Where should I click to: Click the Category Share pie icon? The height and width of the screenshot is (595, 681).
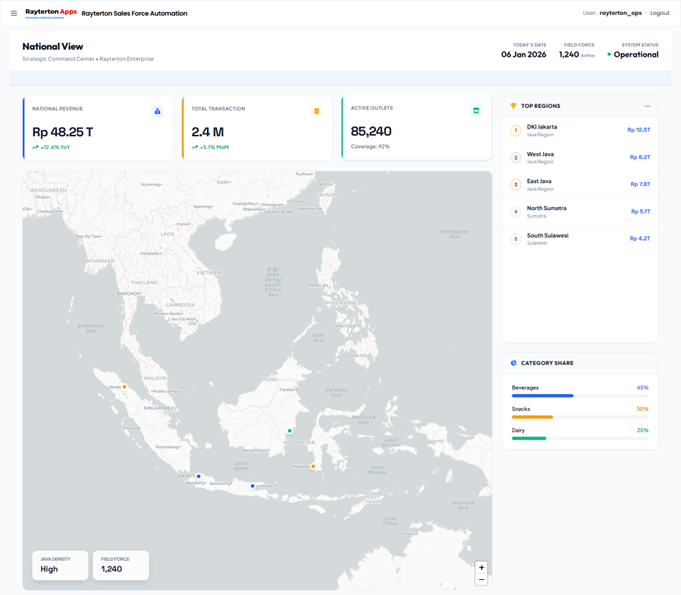[514, 363]
